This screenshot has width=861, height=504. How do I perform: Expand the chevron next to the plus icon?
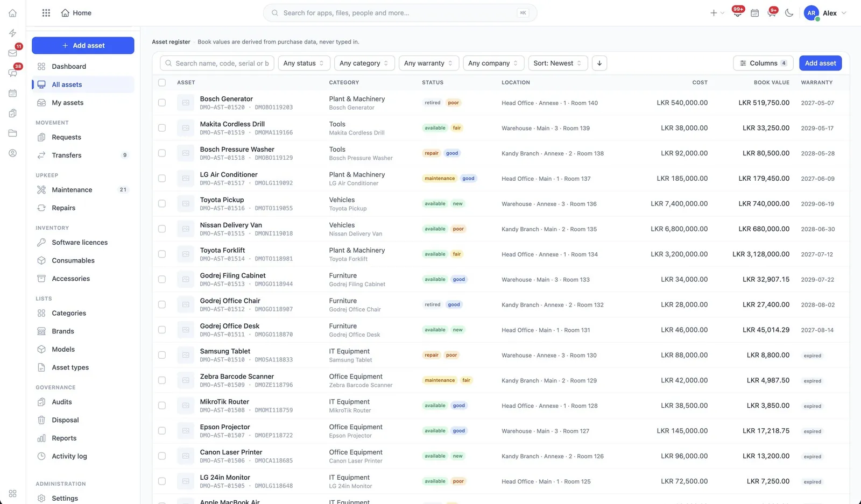click(x=722, y=13)
